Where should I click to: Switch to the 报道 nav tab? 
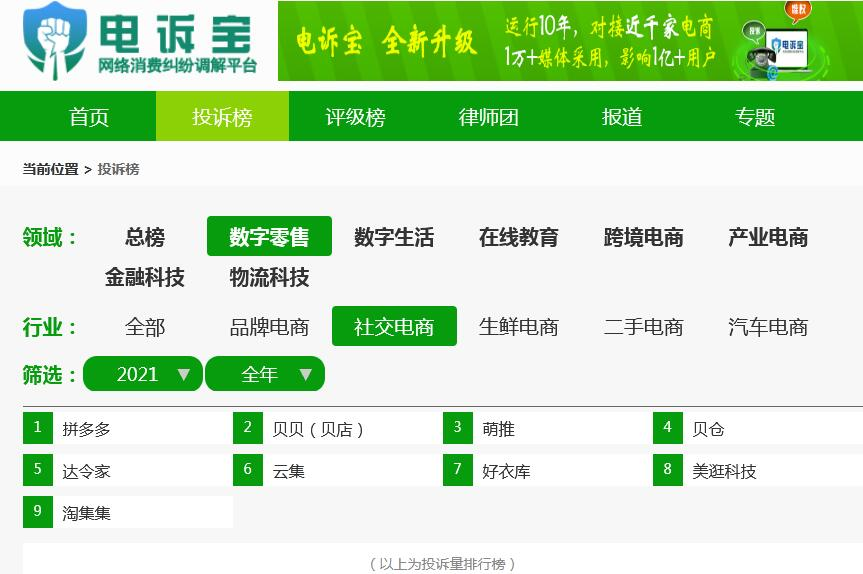(x=622, y=117)
